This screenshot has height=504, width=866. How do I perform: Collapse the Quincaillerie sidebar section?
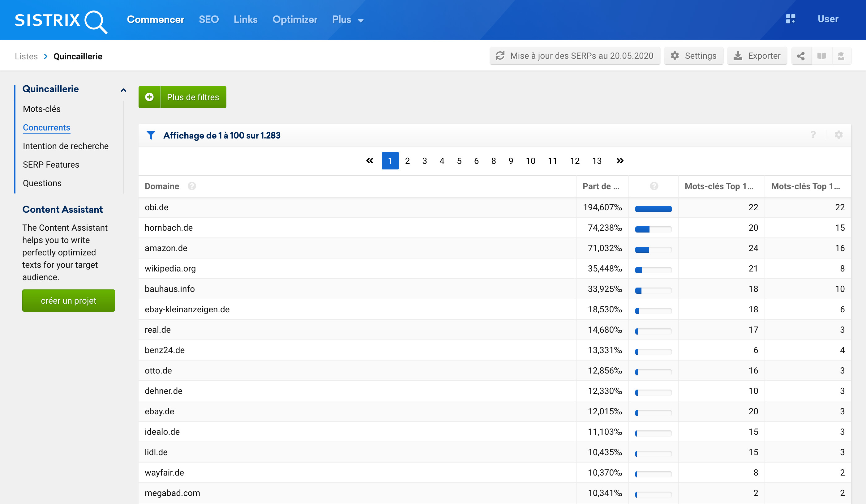[123, 90]
